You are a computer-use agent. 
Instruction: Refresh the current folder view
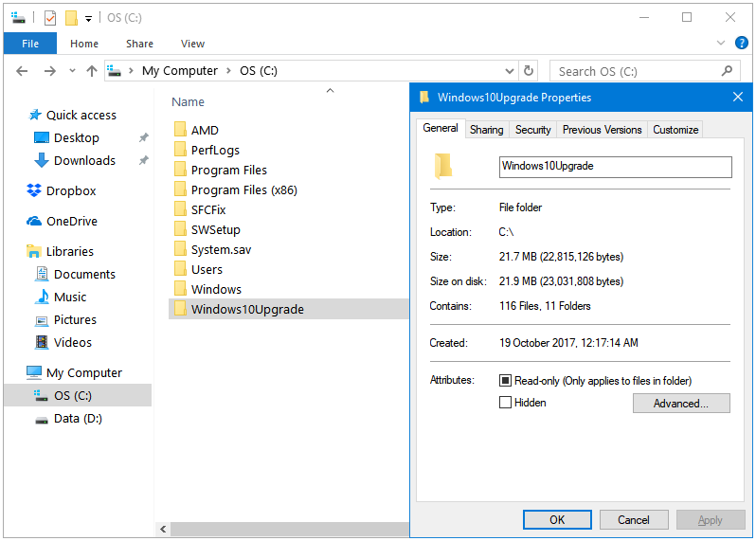pos(529,71)
